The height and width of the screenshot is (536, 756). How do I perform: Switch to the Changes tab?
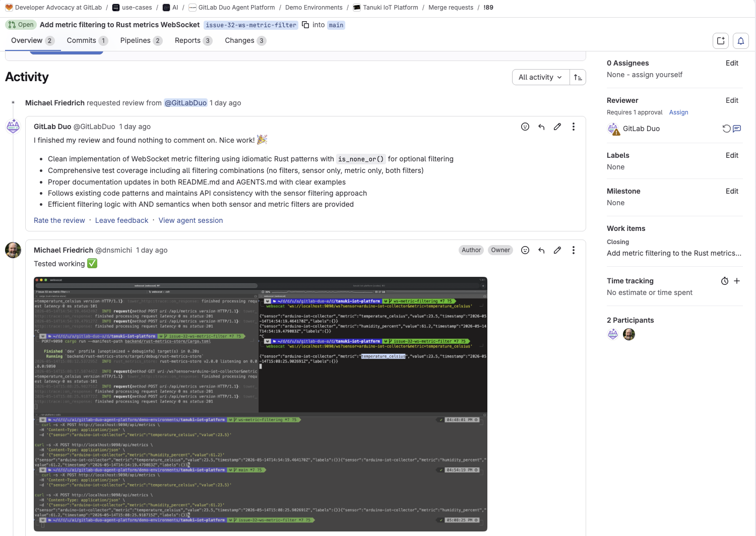[245, 40]
